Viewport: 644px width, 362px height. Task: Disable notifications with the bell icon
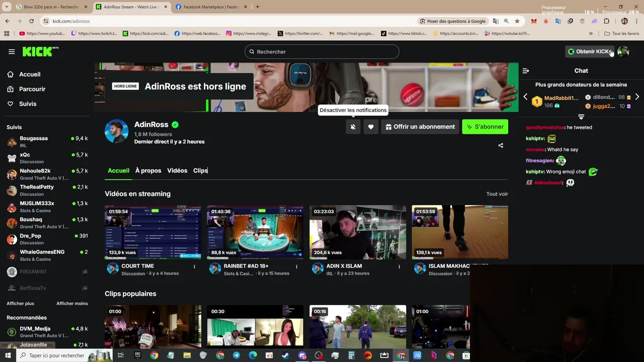[x=353, y=127]
